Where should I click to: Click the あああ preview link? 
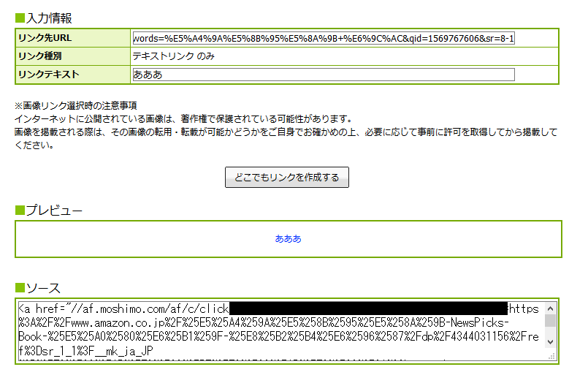click(288, 239)
